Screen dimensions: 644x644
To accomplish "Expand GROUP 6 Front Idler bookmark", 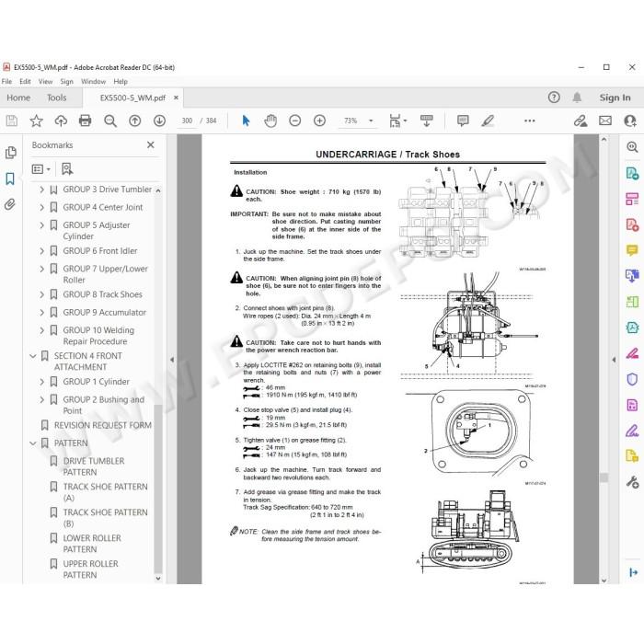I will tap(41, 251).
